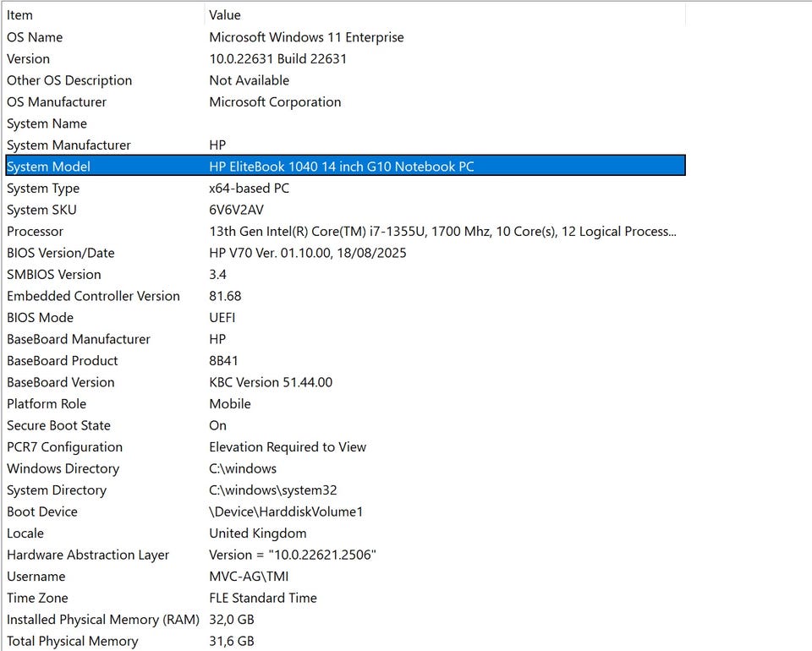Click the 13th Gen Intel Core i7-1355U value
Screen dimensions: 812x651
click(x=442, y=232)
